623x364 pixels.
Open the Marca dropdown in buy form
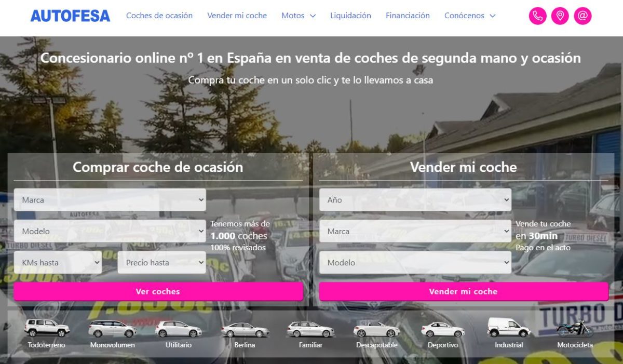110,200
